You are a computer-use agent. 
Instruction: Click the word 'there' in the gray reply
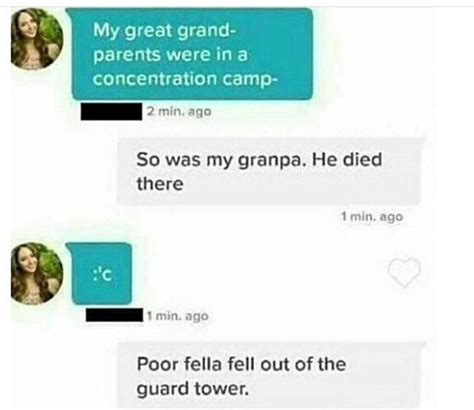coord(160,184)
